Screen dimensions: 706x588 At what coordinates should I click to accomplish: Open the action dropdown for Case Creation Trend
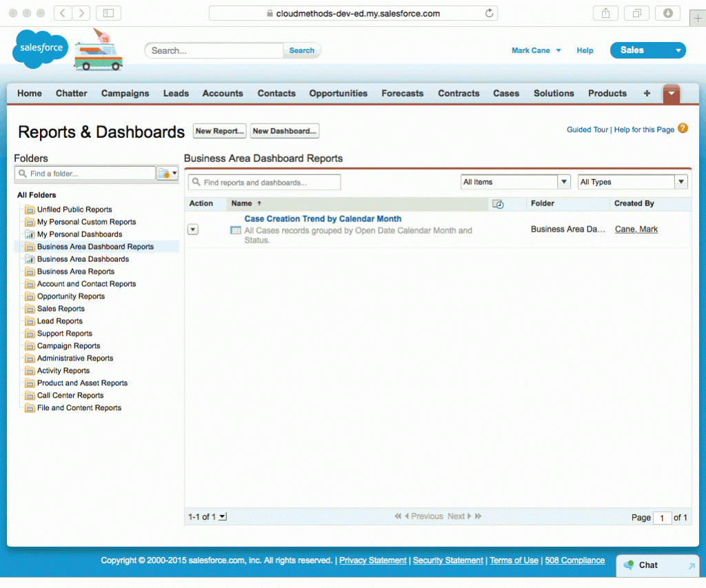193,230
